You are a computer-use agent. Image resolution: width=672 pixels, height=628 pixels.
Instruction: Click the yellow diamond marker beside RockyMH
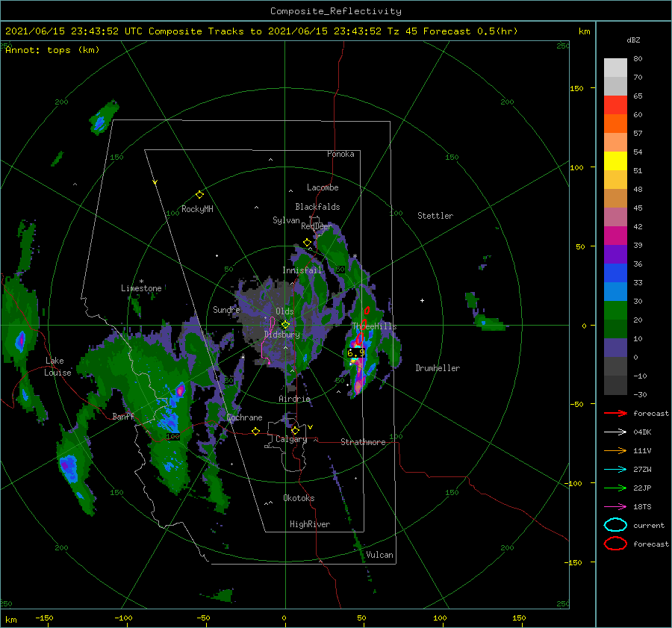pos(199,195)
